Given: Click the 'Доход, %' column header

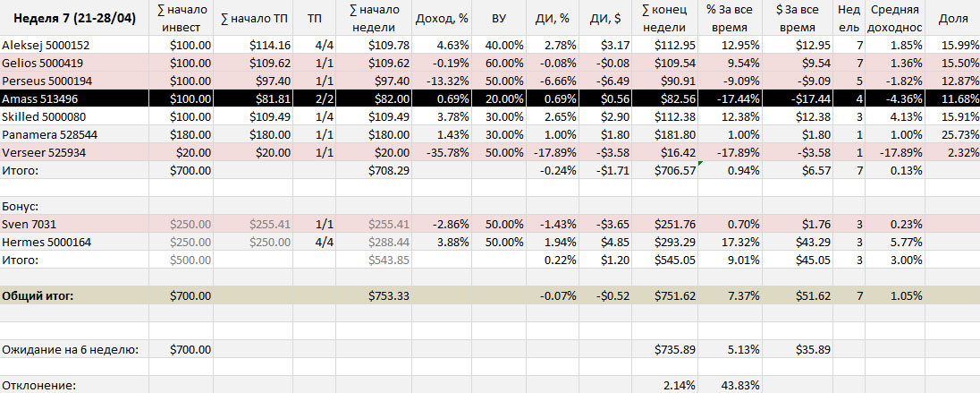Looking at the screenshot, I should 445,19.
